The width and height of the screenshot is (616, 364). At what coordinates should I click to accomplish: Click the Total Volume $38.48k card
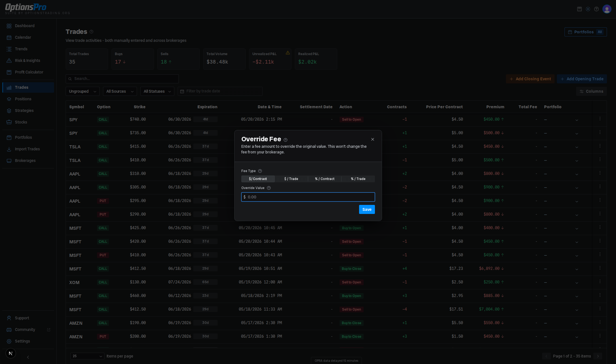(224, 59)
